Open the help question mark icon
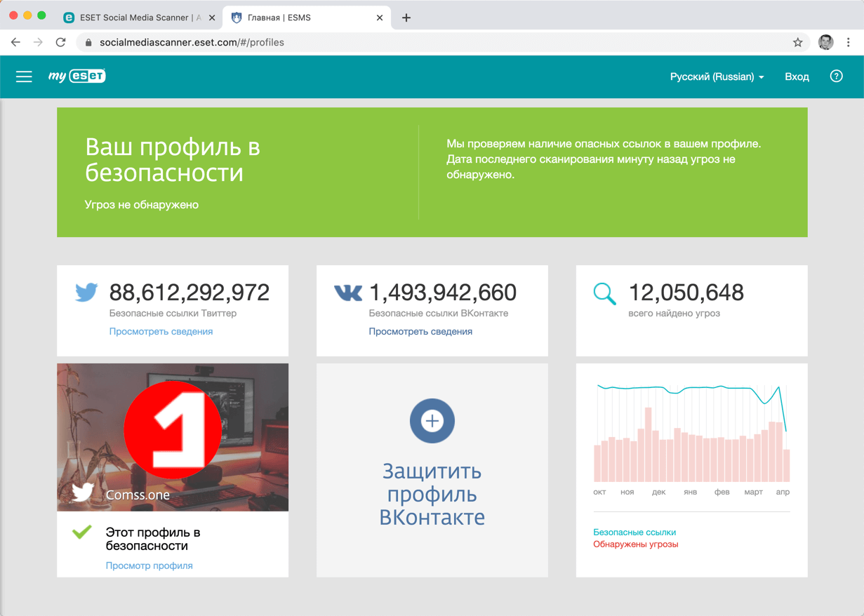The image size is (864, 616). (x=836, y=76)
